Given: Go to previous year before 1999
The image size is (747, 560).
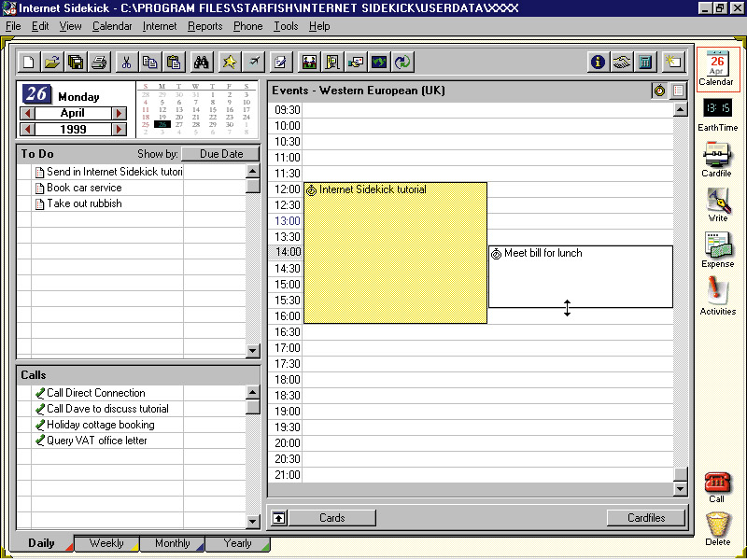Looking at the screenshot, I should [27, 129].
